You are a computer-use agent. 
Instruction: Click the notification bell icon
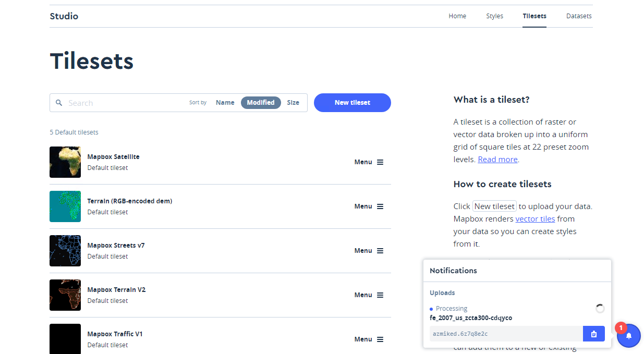(628, 336)
